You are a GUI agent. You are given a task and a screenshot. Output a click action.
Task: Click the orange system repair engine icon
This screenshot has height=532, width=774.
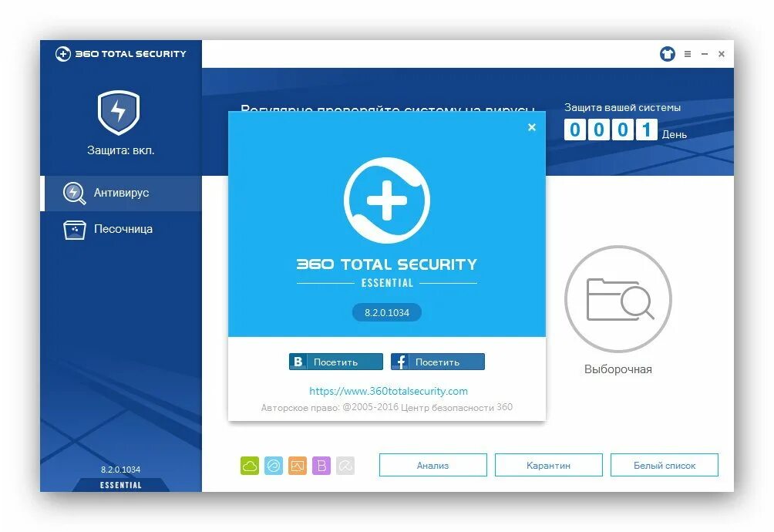click(298, 466)
